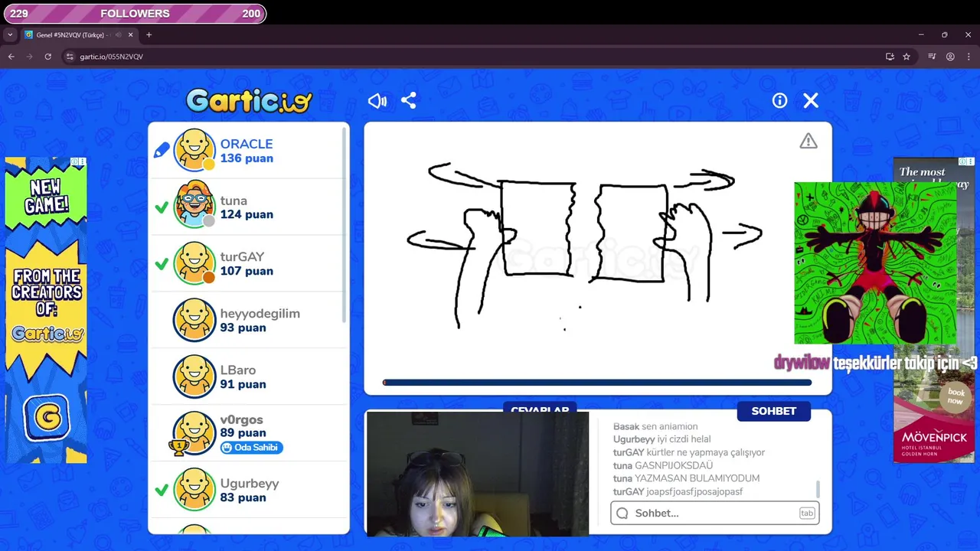Open tuna's player avatar
This screenshot has width=980, height=551.
pyautogui.click(x=194, y=206)
